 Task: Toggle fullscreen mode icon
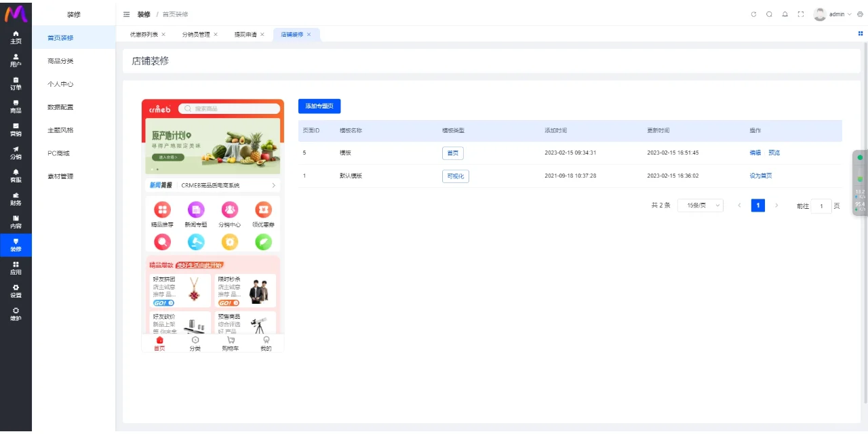tap(801, 14)
